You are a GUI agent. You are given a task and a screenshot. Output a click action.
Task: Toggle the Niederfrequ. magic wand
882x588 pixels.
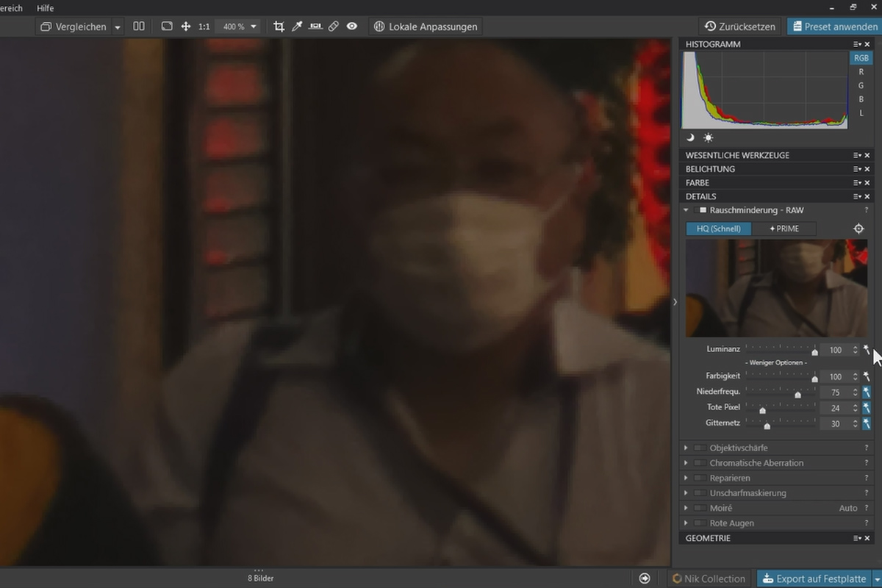[867, 392]
